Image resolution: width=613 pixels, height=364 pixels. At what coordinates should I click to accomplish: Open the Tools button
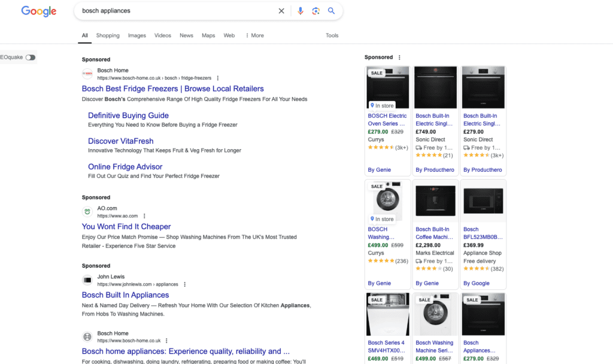332,35
